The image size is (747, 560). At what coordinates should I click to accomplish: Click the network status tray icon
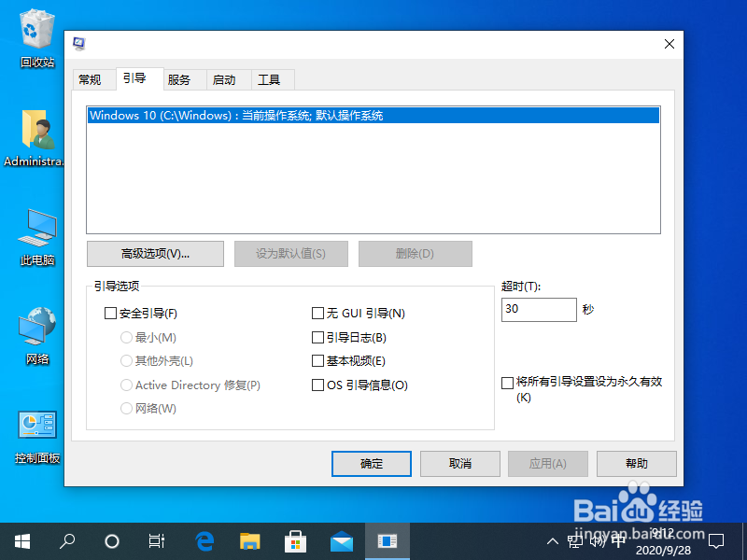575,541
